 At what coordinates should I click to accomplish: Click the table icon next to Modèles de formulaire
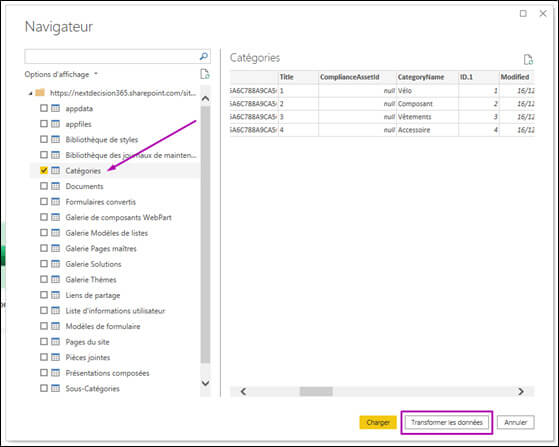coord(56,326)
